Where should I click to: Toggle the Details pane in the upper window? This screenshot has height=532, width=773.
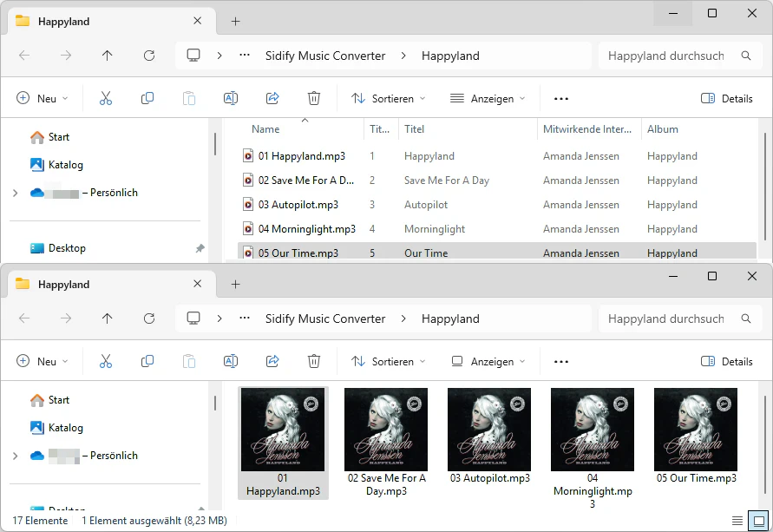[x=727, y=98]
